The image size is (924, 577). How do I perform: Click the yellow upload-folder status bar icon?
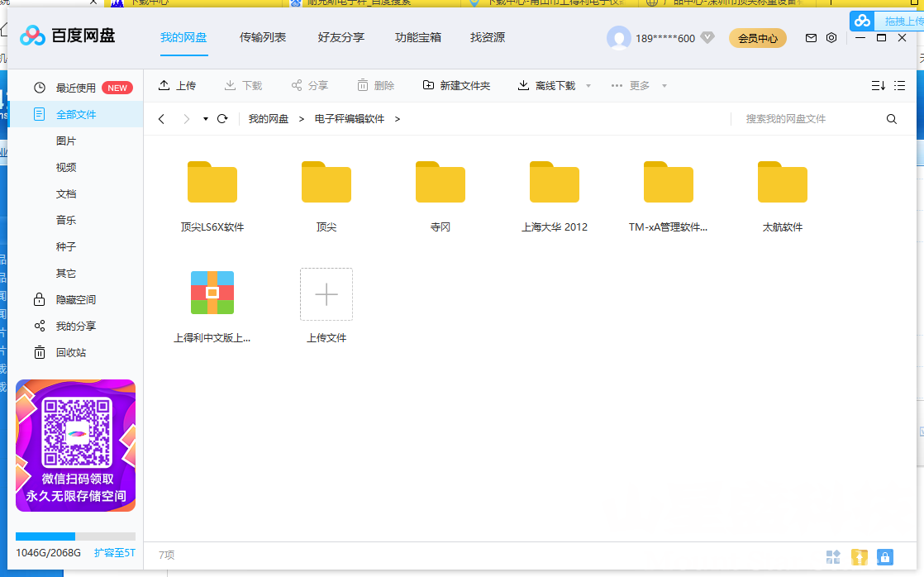coord(860,557)
